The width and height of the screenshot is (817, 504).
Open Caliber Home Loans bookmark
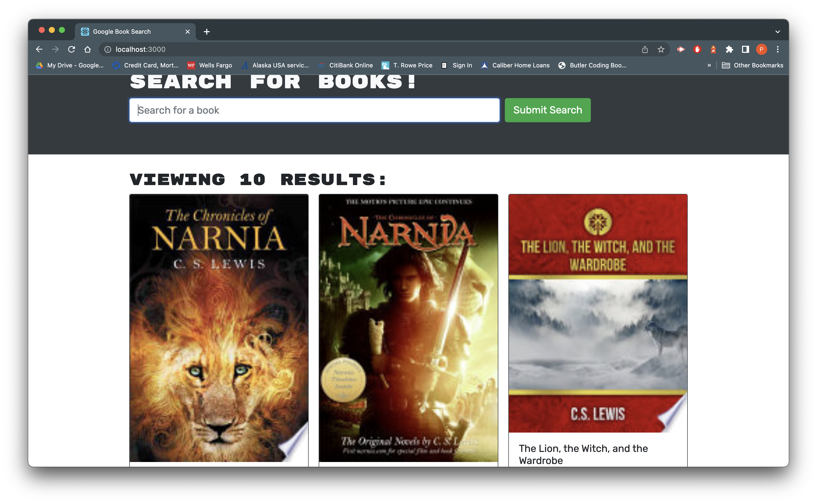point(515,65)
